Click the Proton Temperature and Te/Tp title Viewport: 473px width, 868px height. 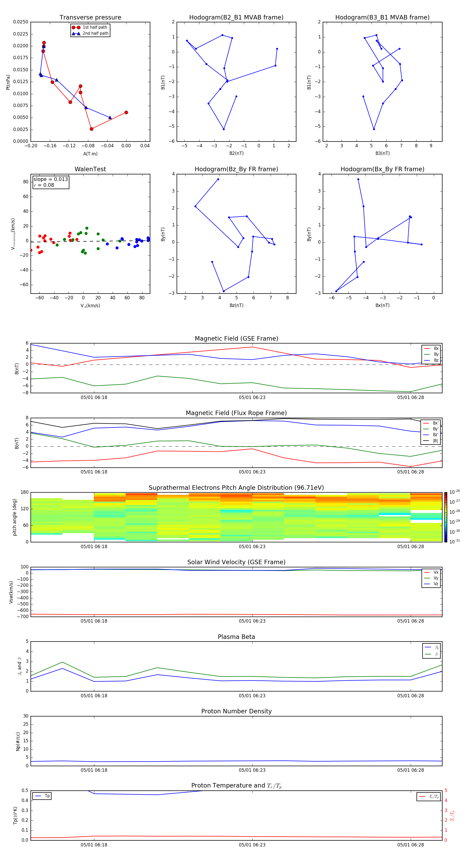[236, 786]
